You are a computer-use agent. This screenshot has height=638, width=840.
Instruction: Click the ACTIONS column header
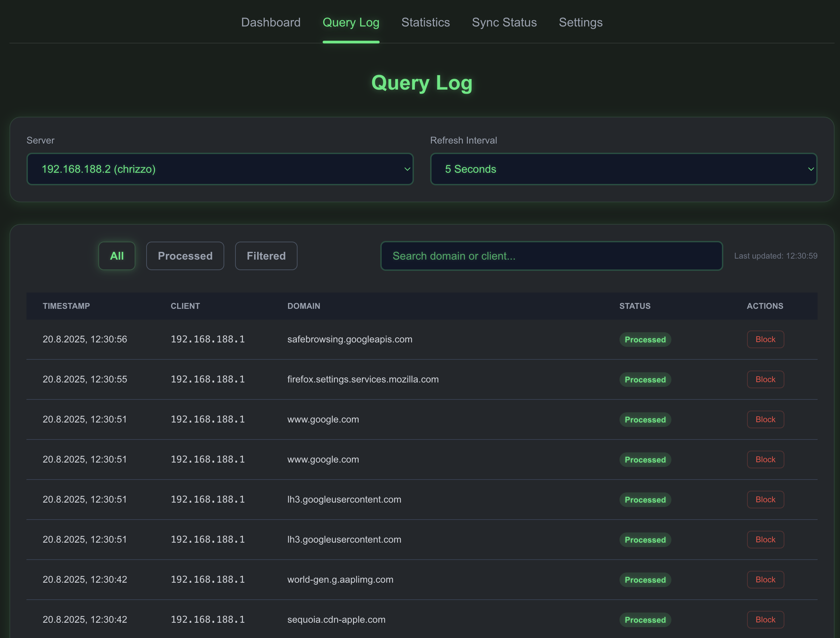pos(765,306)
